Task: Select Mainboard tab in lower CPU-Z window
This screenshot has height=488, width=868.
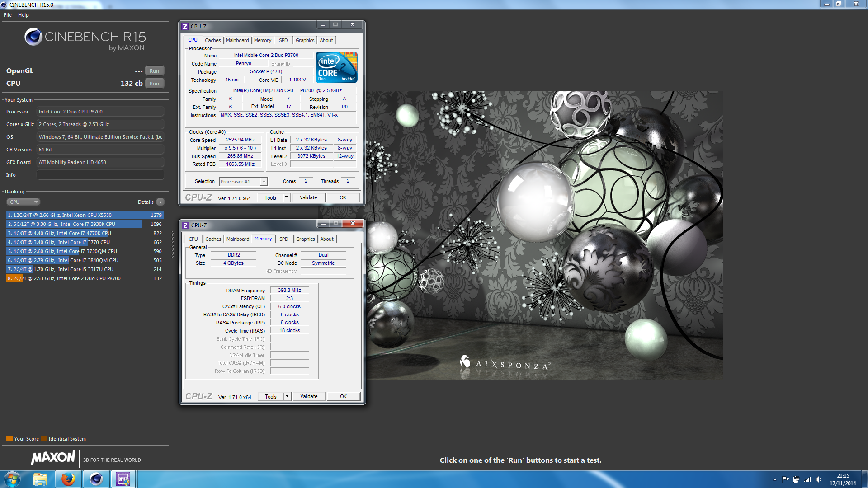Action: pos(238,239)
